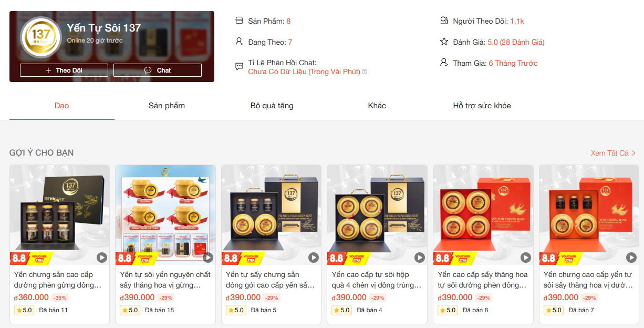Open the Khác category tab
644x328 pixels.
point(377,106)
